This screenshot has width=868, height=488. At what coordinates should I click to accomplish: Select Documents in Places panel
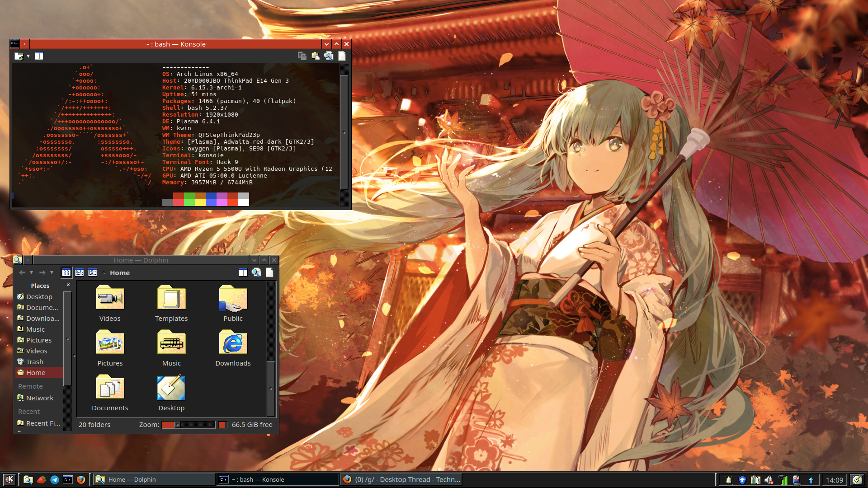click(39, 308)
